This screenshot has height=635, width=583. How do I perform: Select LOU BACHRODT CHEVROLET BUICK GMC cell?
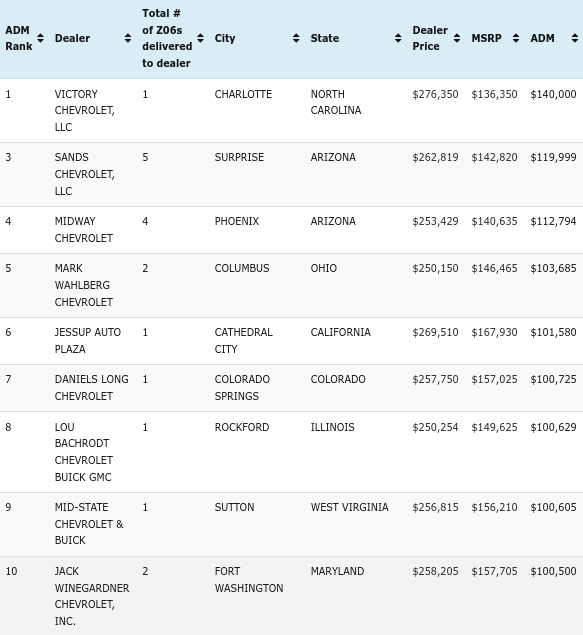[84, 452]
